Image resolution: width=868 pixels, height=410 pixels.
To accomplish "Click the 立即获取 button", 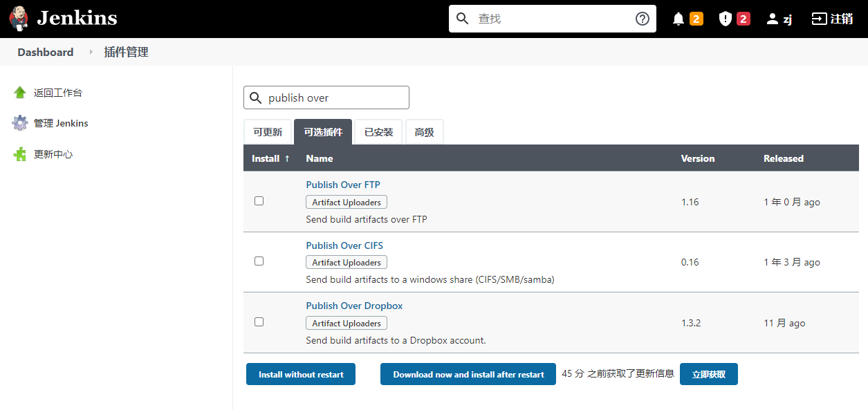I will (709, 374).
